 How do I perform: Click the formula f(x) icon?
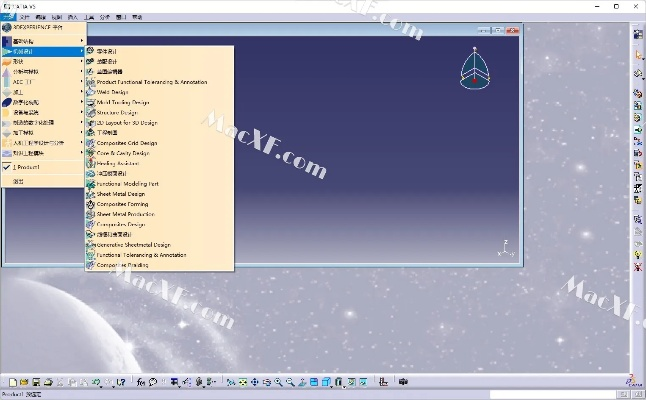tap(141, 382)
